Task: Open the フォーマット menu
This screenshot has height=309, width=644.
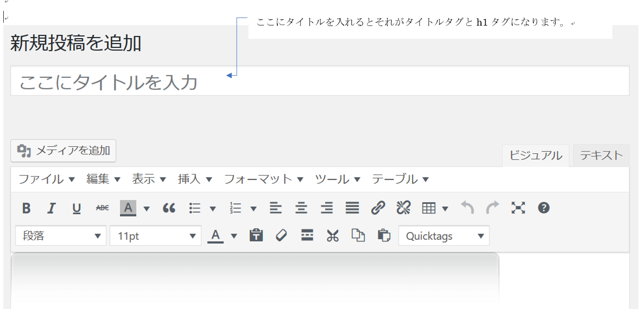Action: coord(263,179)
